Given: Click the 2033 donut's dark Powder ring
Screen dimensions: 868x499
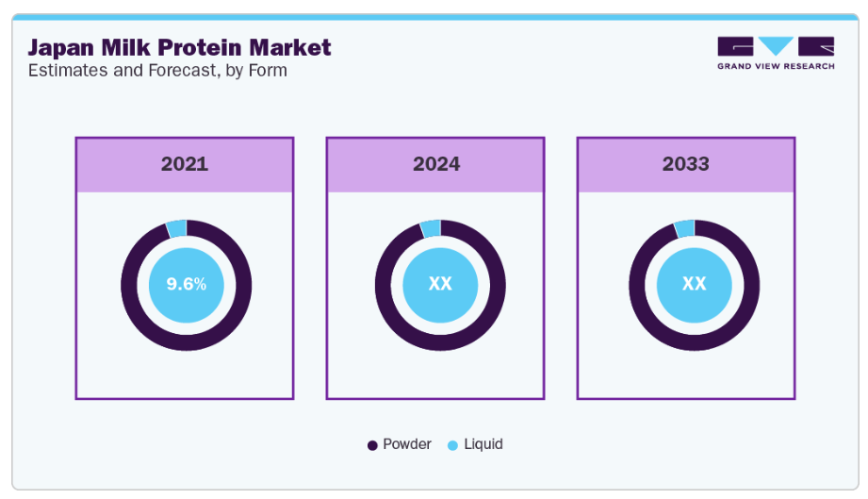Looking at the screenshot, I should [x=694, y=341].
